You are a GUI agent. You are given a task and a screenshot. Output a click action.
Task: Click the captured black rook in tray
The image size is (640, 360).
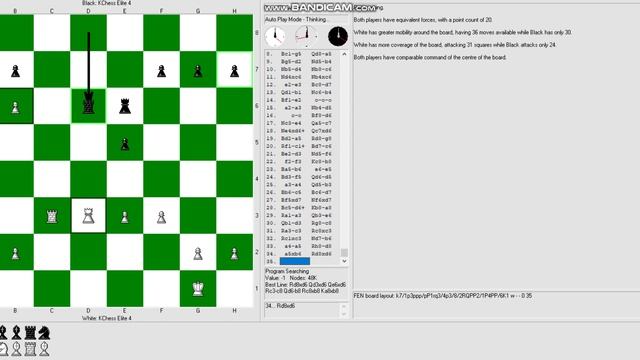pyautogui.click(x=30, y=333)
